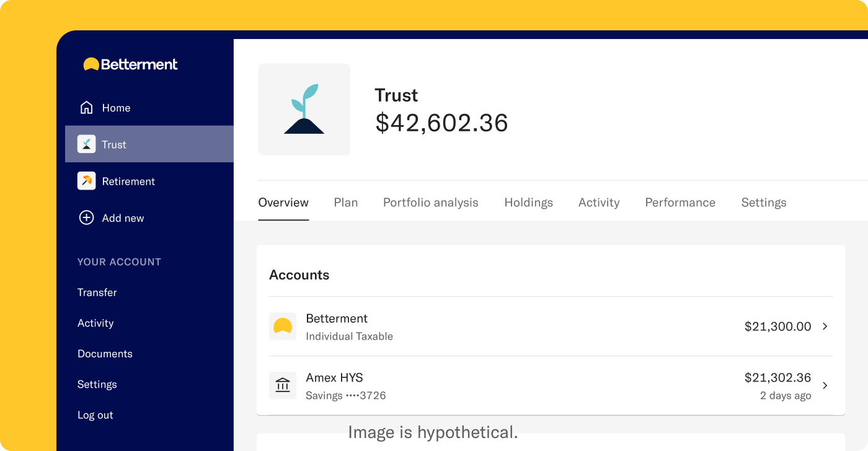Click the sprout illustration for the Trust goal
The height and width of the screenshot is (451, 868).
click(304, 109)
